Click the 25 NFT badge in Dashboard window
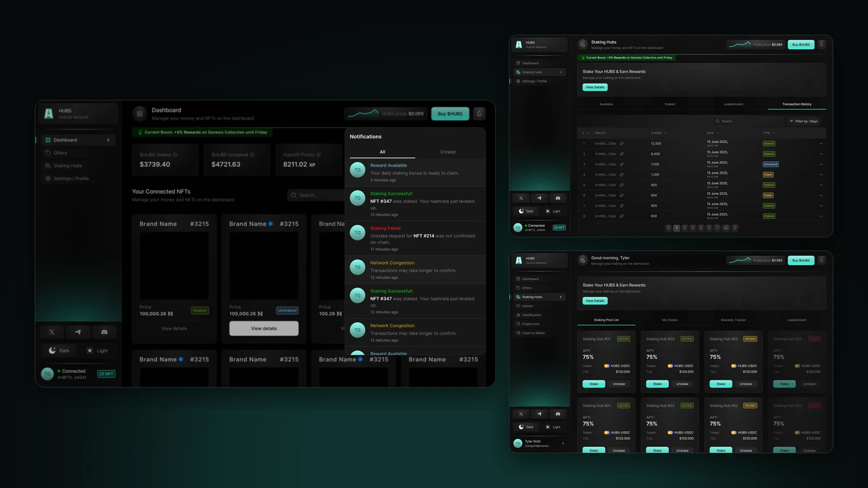Image resolution: width=868 pixels, height=488 pixels. [106, 374]
